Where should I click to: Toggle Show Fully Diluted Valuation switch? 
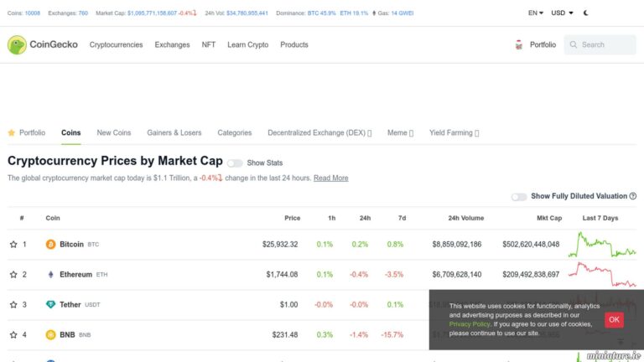tap(519, 197)
